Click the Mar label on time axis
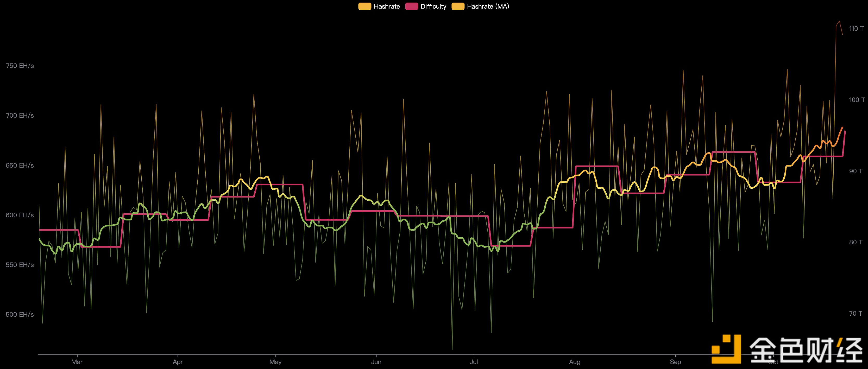 pyautogui.click(x=77, y=362)
